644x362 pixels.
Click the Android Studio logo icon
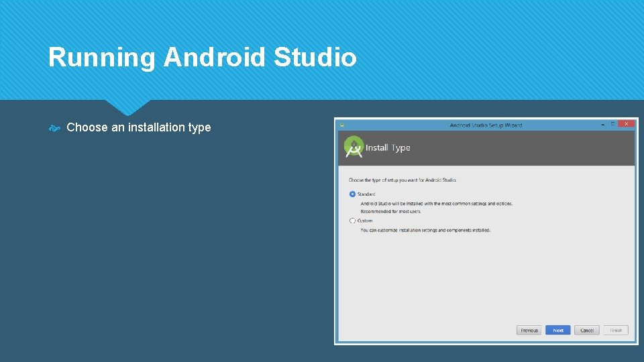point(354,147)
